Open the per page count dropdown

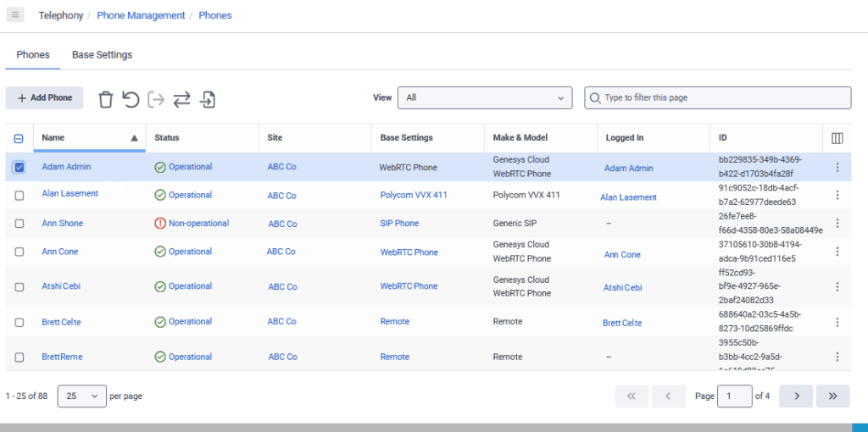coord(82,396)
